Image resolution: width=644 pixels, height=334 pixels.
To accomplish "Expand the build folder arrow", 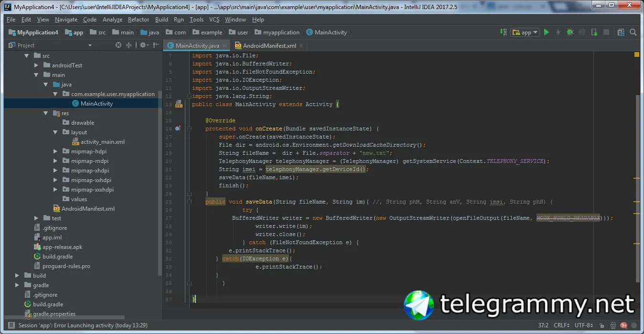I will coord(17,276).
